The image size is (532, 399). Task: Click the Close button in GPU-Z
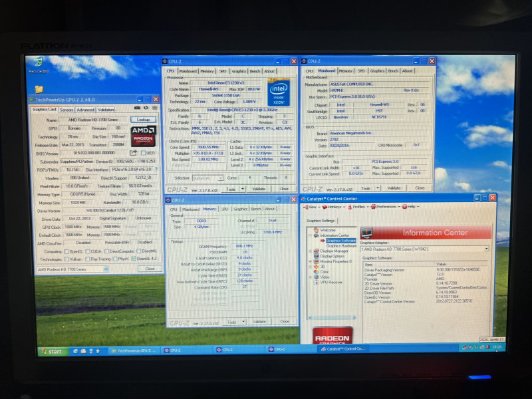[x=150, y=269]
